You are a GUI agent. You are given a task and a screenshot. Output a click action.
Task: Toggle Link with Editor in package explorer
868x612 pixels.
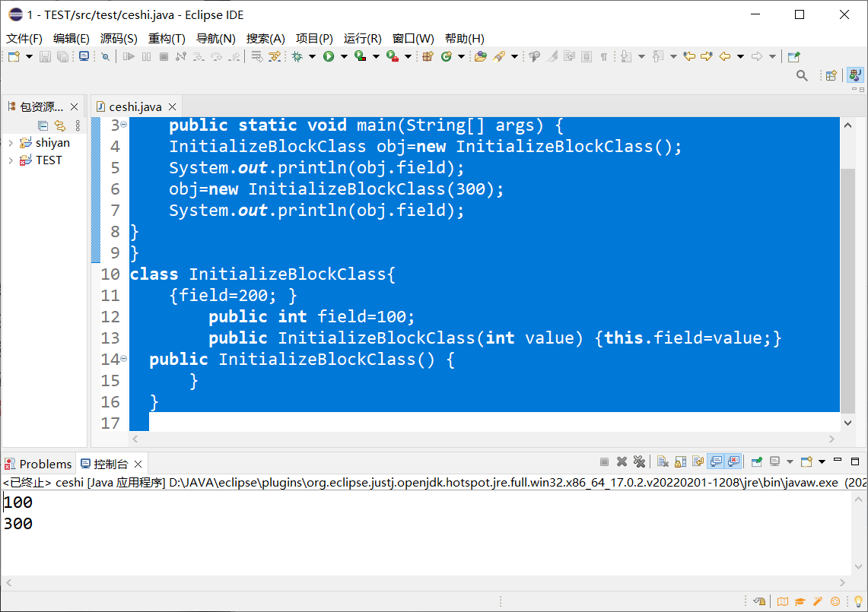(60, 126)
